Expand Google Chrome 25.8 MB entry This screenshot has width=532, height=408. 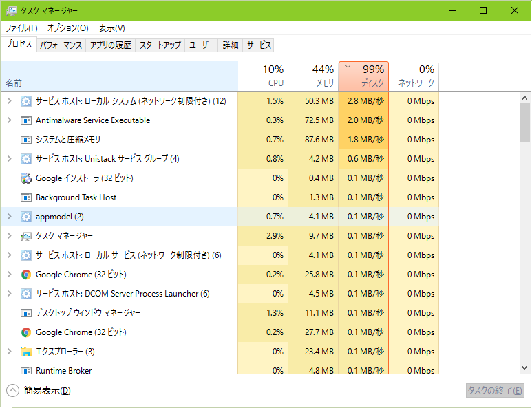(10, 275)
